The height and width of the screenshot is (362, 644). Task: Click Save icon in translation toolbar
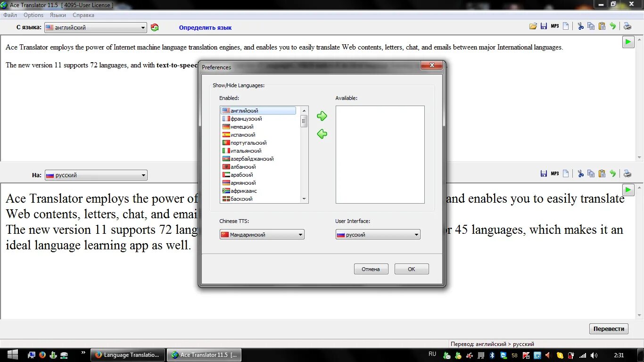tap(544, 173)
